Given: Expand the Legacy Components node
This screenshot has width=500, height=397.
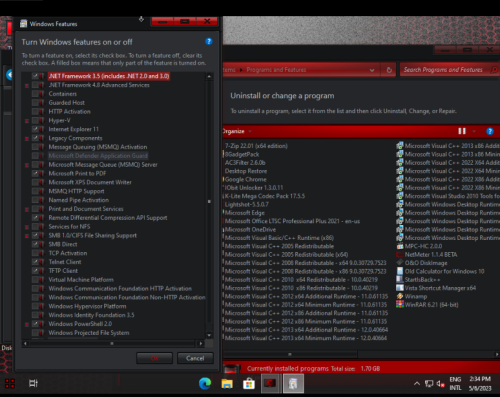Looking at the screenshot, I should pyautogui.click(x=27, y=138).
